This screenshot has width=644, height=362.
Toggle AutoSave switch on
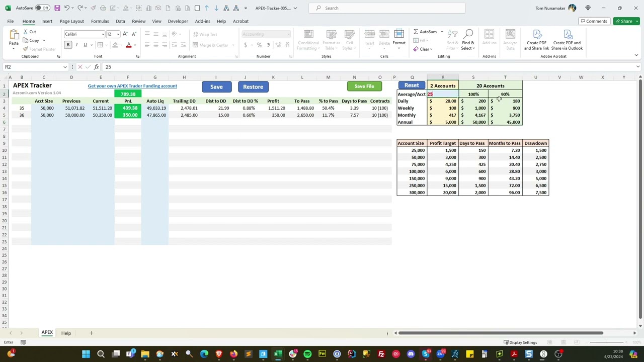click(42, 8)
